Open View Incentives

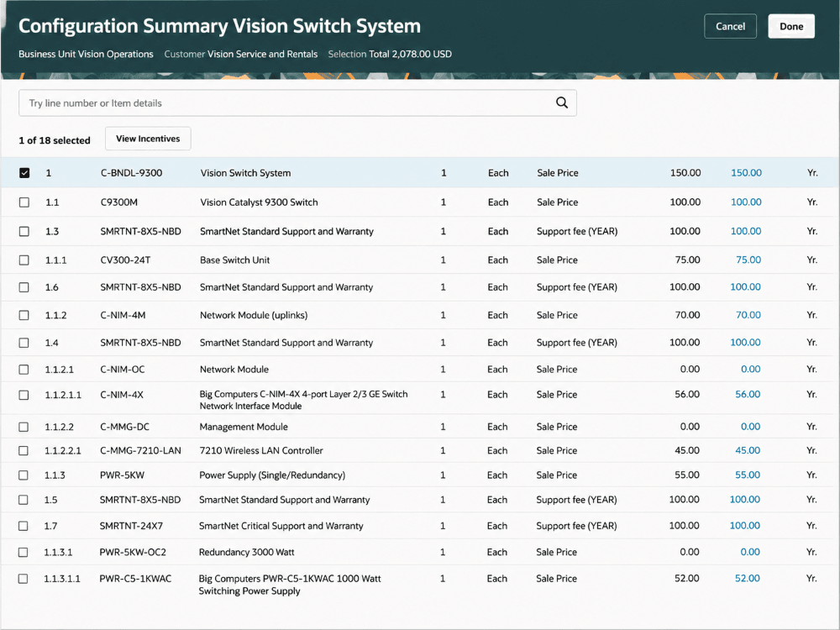[148, 139]
